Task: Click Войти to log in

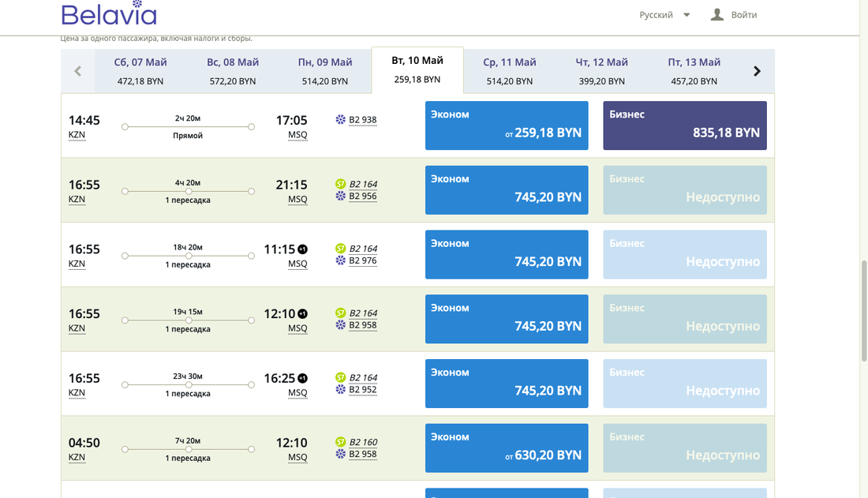Action: click(x=743, y=15)
